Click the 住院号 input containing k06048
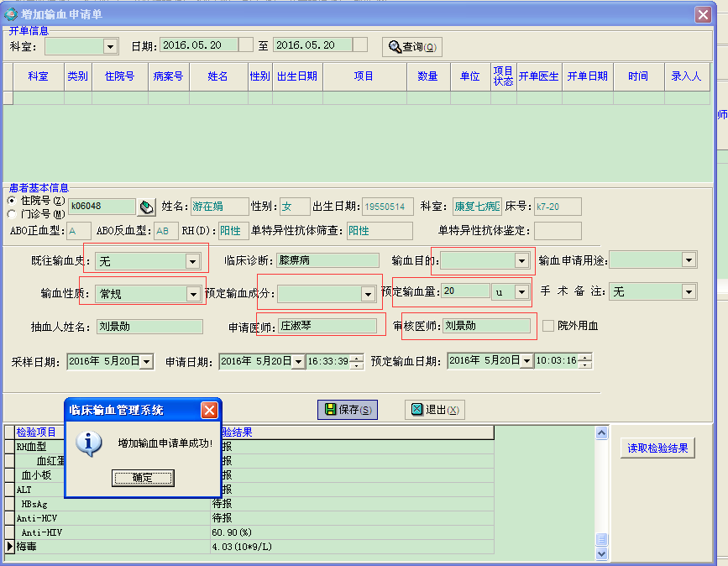Image resolution: width=728 pixels, height=566 pixels. 102,206
